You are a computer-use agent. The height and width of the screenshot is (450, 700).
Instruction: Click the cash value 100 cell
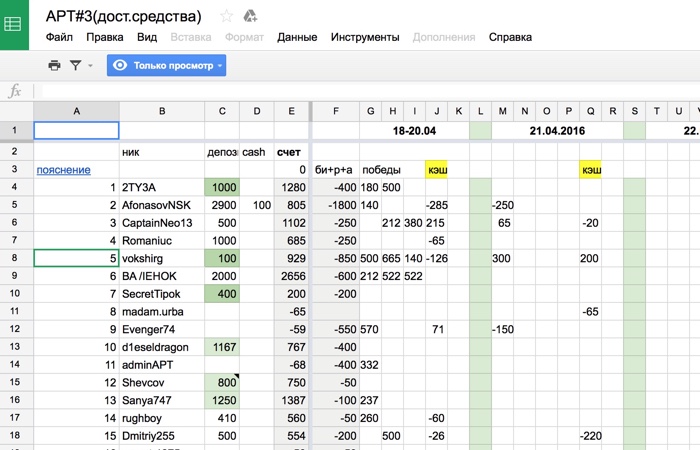[x=257, y=205]
